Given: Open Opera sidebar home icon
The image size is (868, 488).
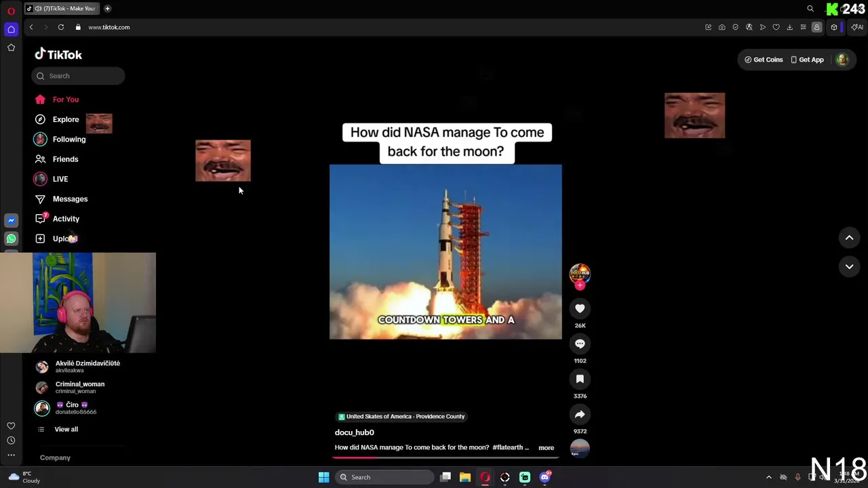Looking at the screenshot, I should tap(11, 29).
